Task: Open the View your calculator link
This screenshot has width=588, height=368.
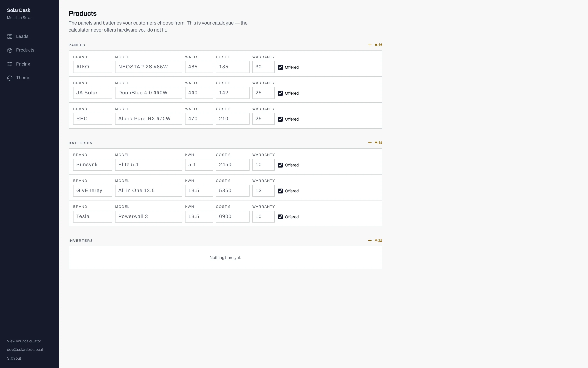Action: click(24, 341)
